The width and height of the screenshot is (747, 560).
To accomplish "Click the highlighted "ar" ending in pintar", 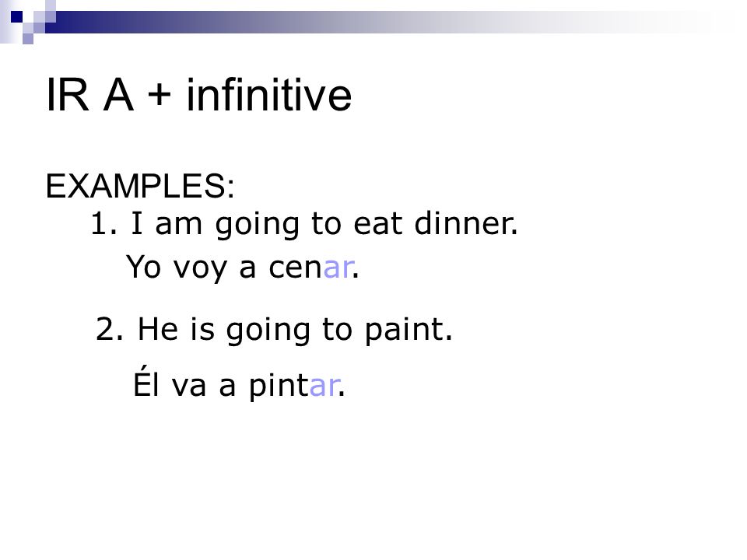I will 324,386.
